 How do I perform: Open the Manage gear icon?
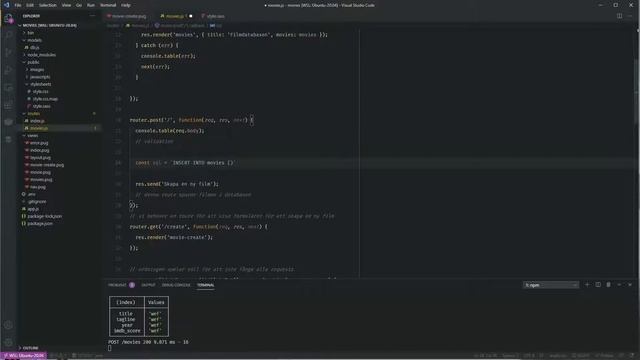pyautogui.click(x=8, y=342)
